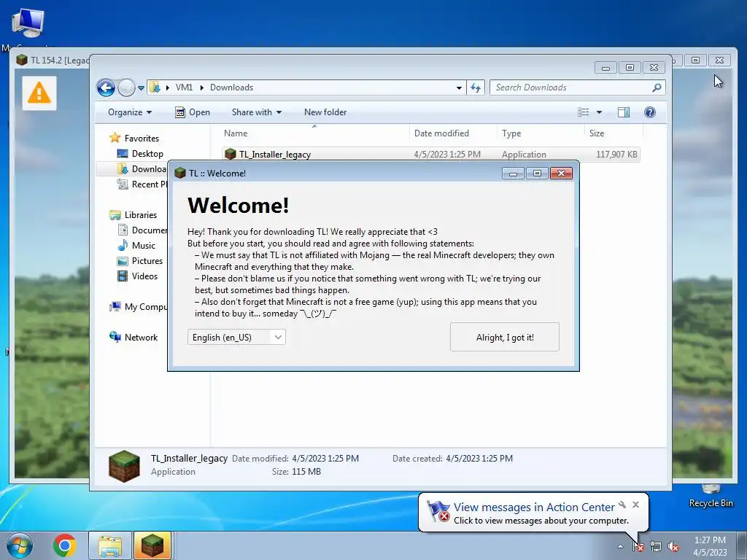Image resolution: width=747 pixels, height=560 pixels.
Task: Click the TL grass block taskbar icon
Action: click(152, 545)
